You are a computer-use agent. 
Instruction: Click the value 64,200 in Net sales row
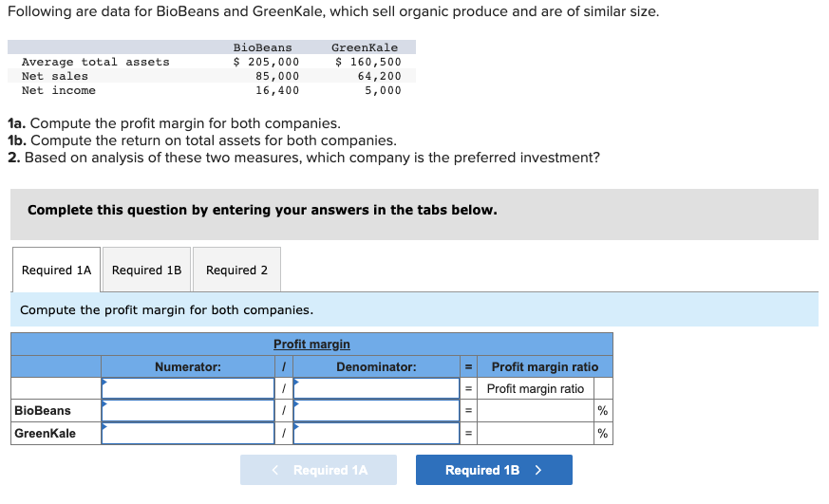point(380,76)
